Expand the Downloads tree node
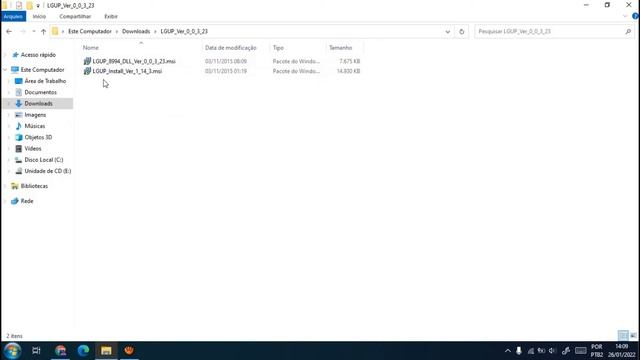 (x=9, y=104)
